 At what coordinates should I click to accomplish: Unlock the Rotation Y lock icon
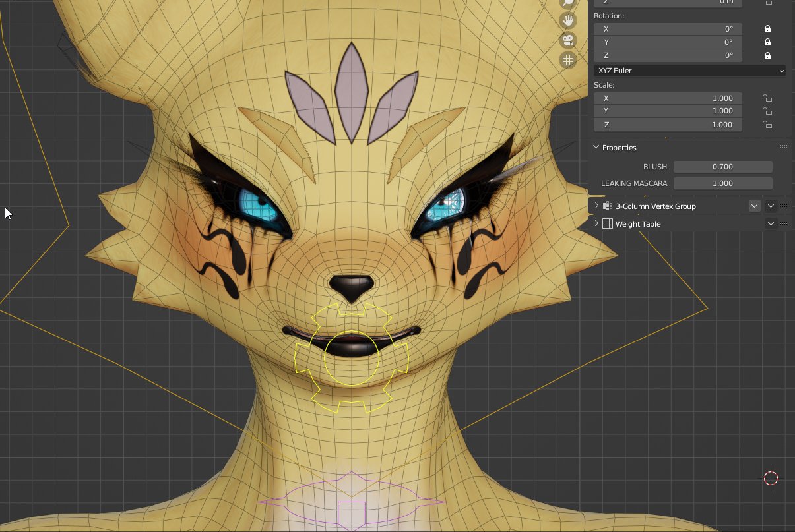pyautogui.click(x=767, y=42)
